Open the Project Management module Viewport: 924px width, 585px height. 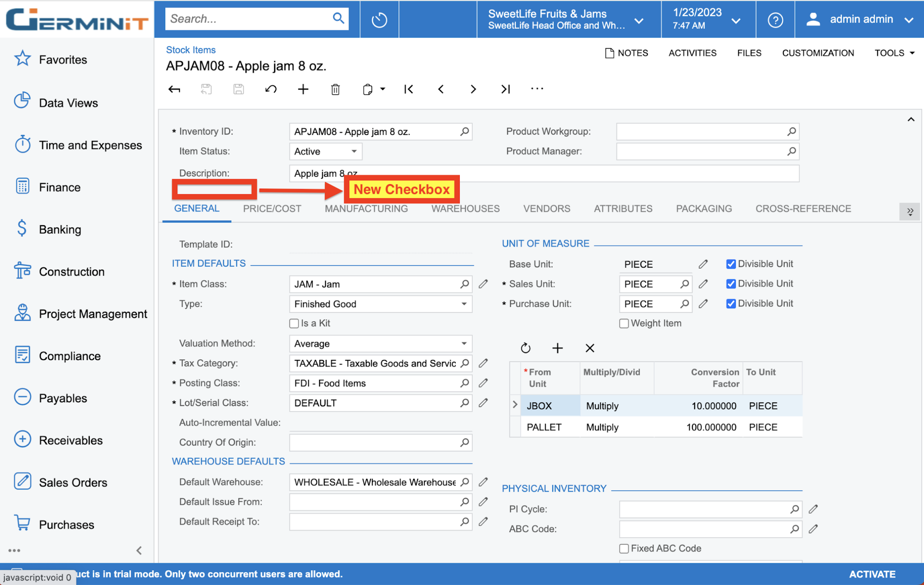point(93,313)
